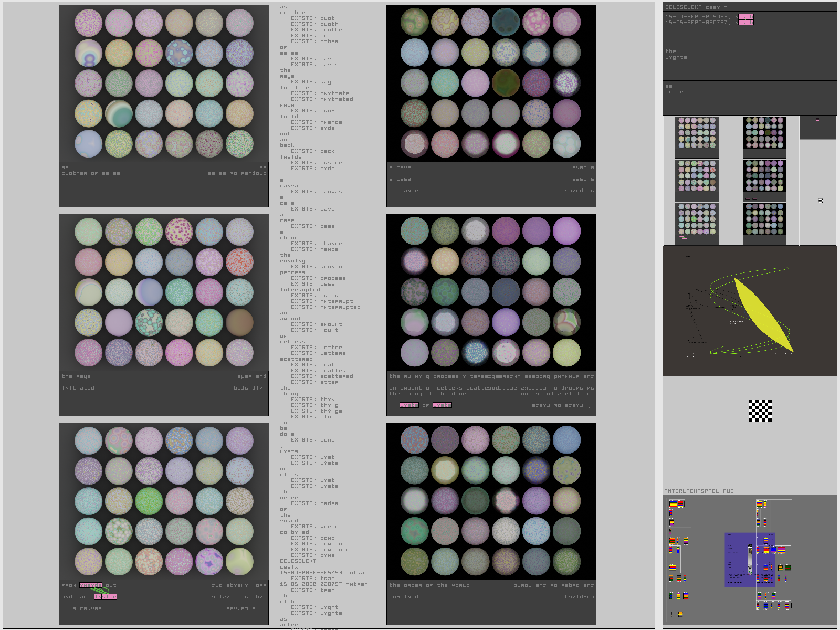Click the first pink-highlighted 'lists' word
This screenshot has height=630, width=840.
(x=409, y=405)
